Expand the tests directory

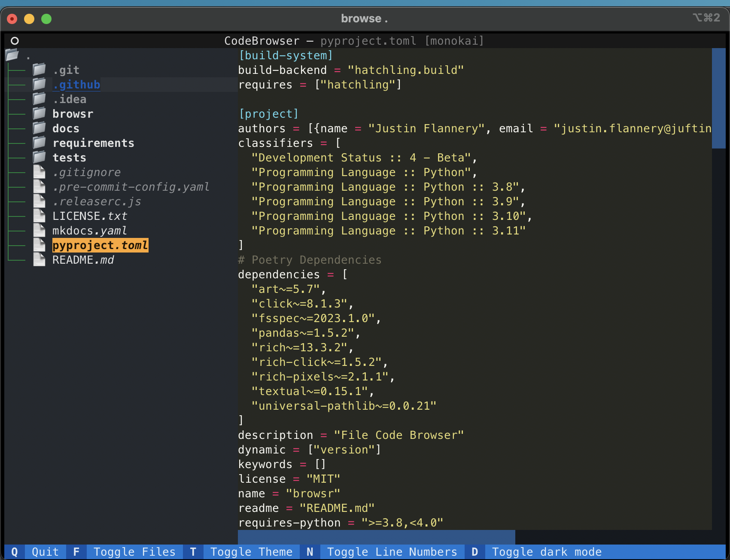[x=70, y=158]
